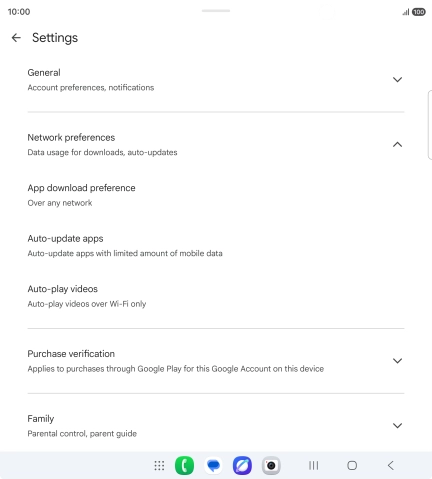Expand the Purchase verification section
The width and height of the screenshot is (432, 479).
tap(397, 361)
